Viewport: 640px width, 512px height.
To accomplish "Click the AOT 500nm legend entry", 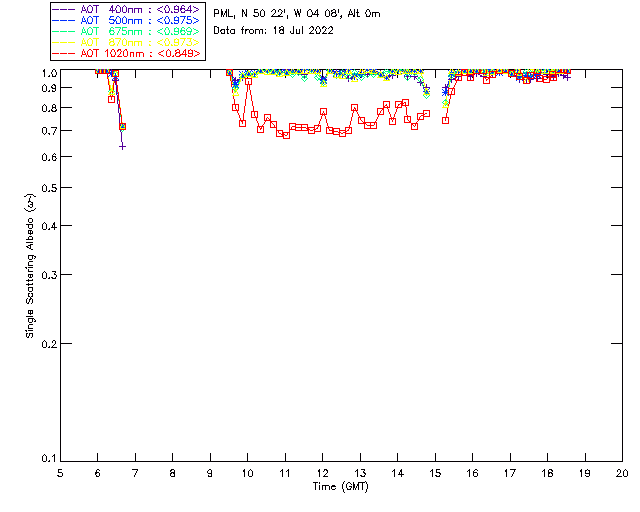I will 126,20.
